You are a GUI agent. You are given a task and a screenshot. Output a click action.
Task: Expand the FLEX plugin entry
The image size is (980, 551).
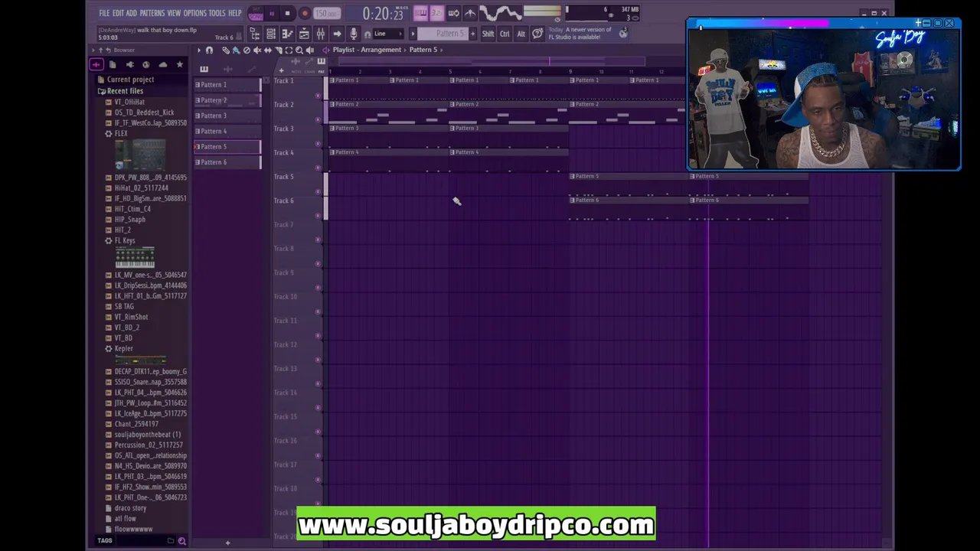117,134
